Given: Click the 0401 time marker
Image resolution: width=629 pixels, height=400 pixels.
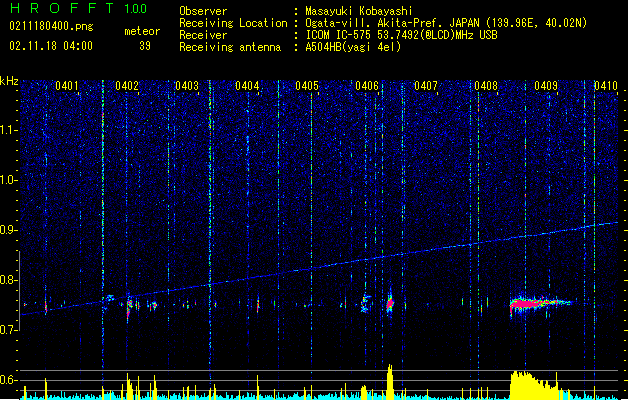Looking at the screenshot, I should (x=67, y=86).
